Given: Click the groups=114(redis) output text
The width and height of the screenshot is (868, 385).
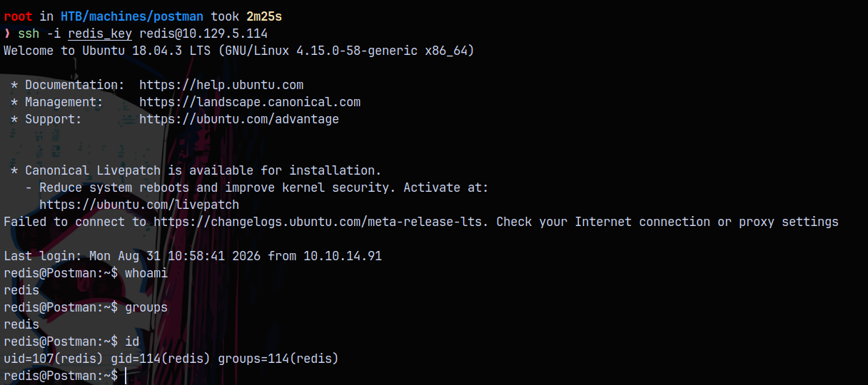Looking at the screenshot, I should [x=278, y=359].
